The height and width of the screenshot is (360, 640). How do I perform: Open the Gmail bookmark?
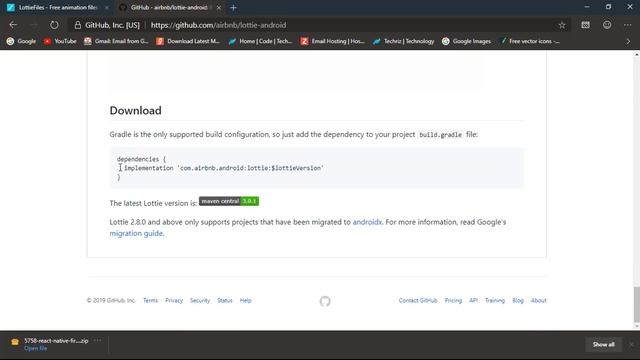(116, 41)
